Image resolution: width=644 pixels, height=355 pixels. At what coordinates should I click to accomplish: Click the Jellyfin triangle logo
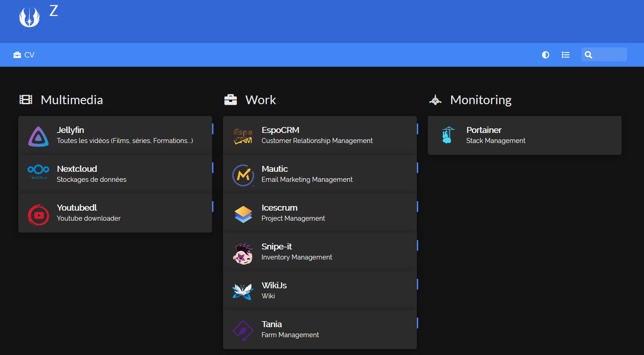pyautogui.click(x=38, y=136)
